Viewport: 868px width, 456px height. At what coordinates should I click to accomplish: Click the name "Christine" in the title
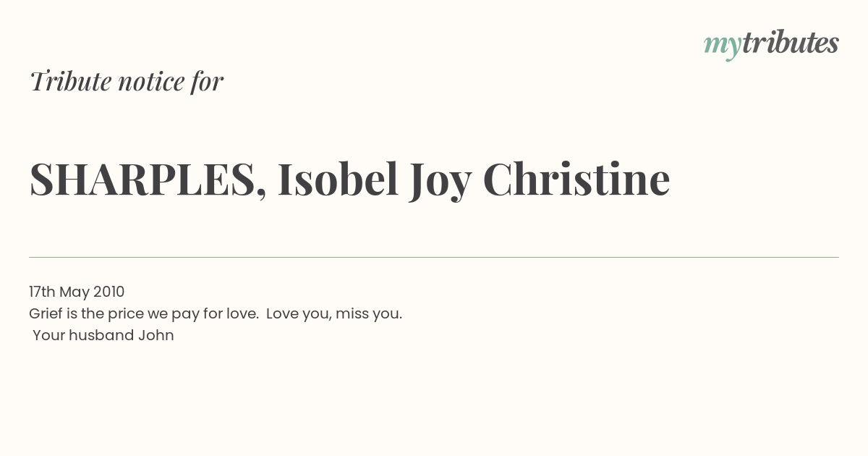[576, 178]
